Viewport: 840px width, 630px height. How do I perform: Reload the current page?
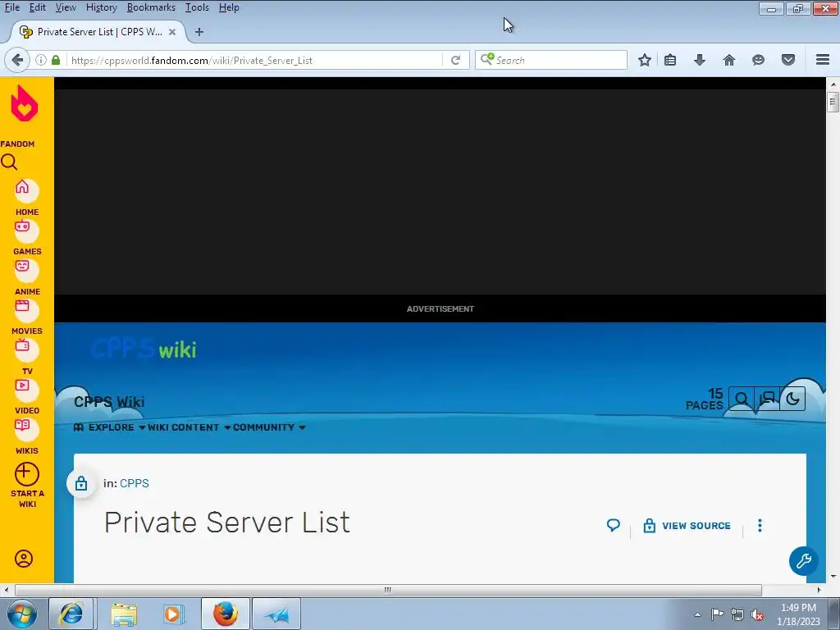click(x=455, y=60)
